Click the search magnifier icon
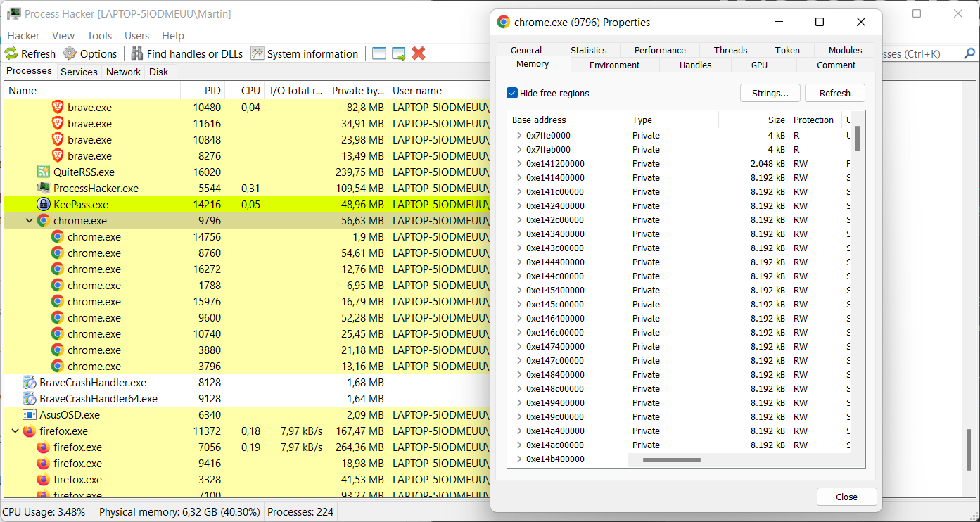The height and width of the screenshot is (522, 980). [x=969, y=53]
